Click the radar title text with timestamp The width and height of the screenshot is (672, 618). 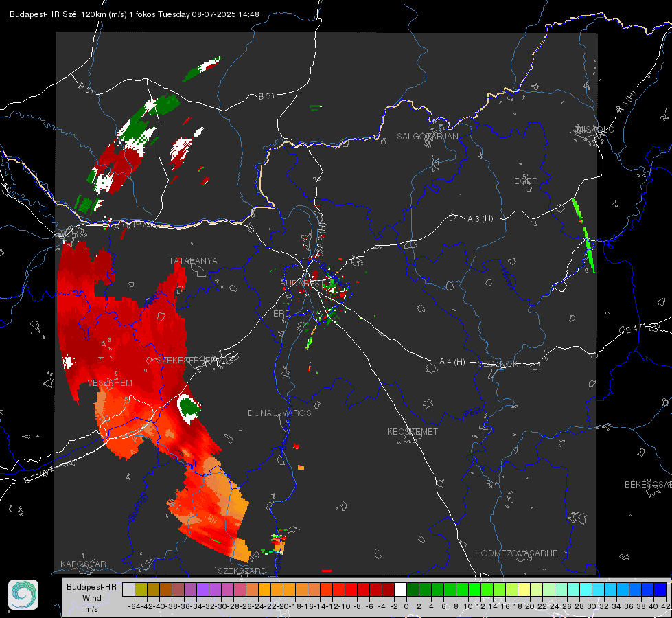pyautogui.click(x=134, y=14)
